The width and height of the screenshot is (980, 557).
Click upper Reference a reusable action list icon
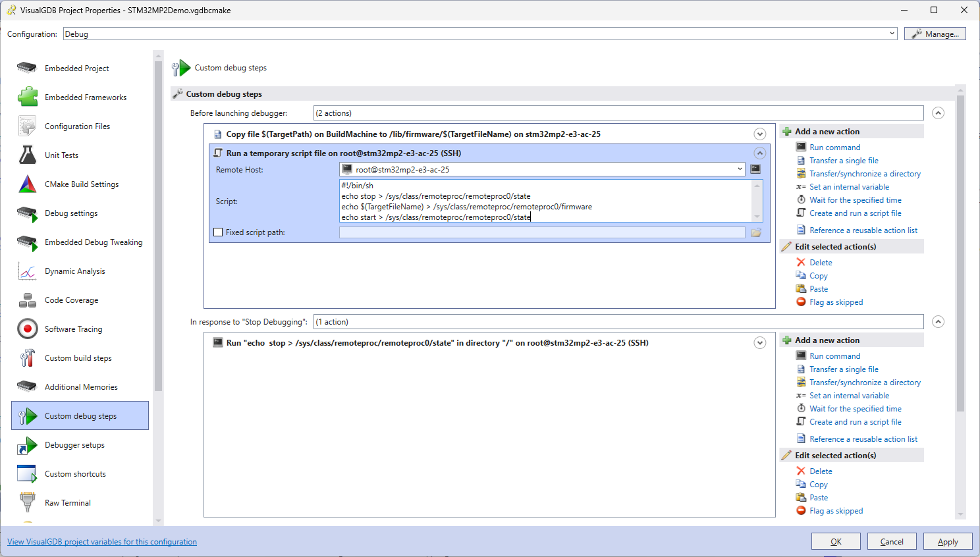click(801, 230)
